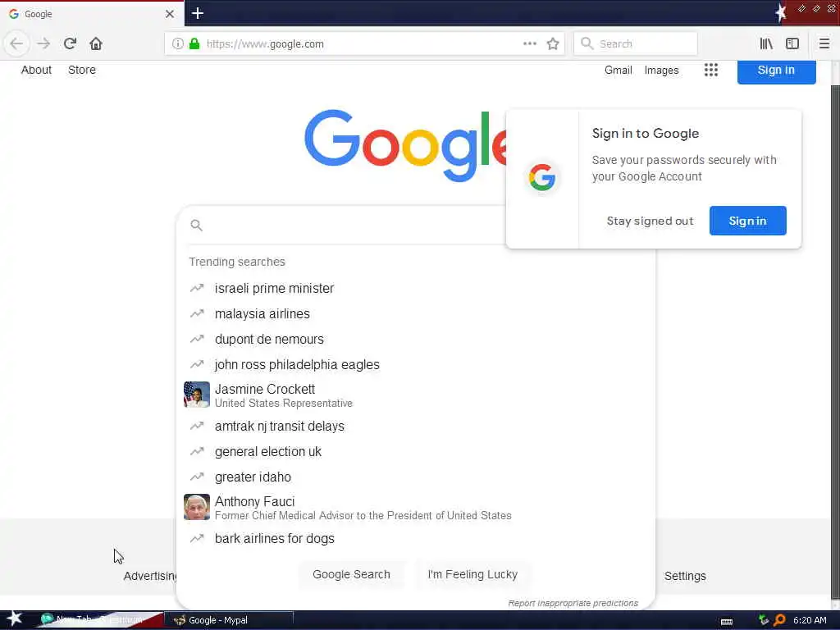
Task: Click the Google G logo in sign-in popup
Action: tap(541, 177)
